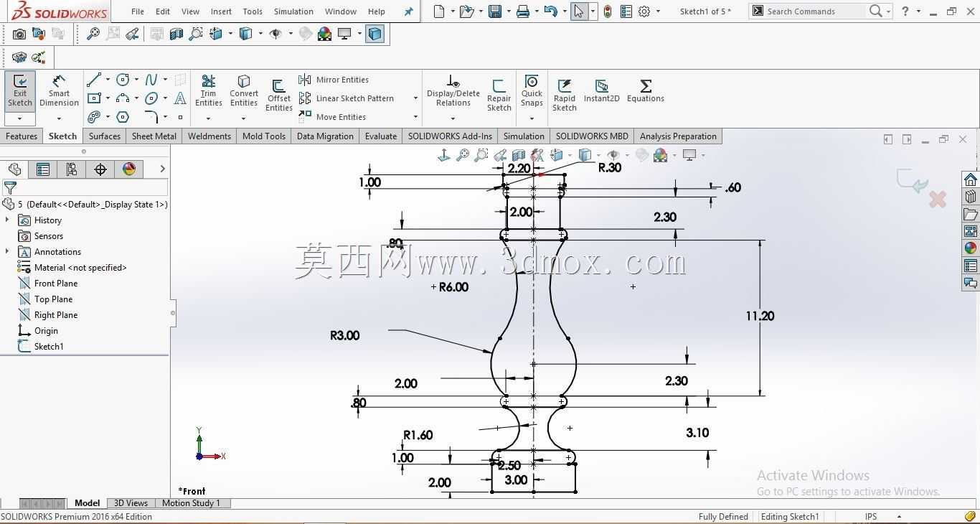Cancel the sketch using the red X corner
The width and height of the screenshot is (980, 524).
point(937,200)
